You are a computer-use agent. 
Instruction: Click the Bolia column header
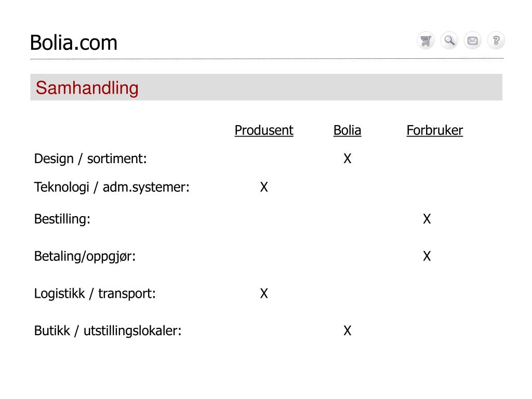tap(347, 130)
